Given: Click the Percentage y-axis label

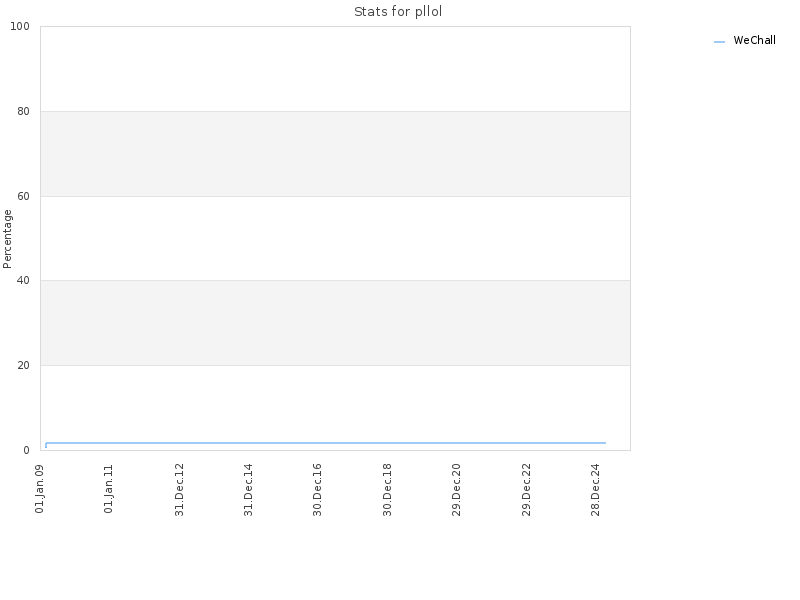Looking at the screenshot, I should 7,239.
